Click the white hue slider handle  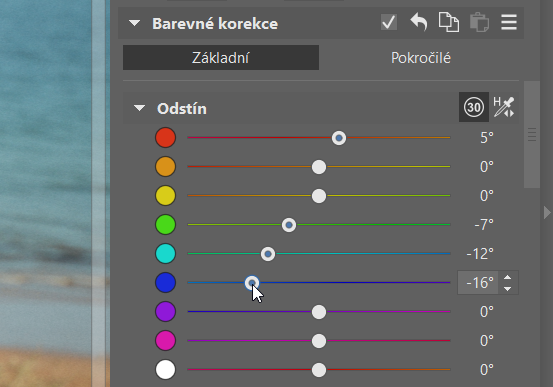coord(319,370)
